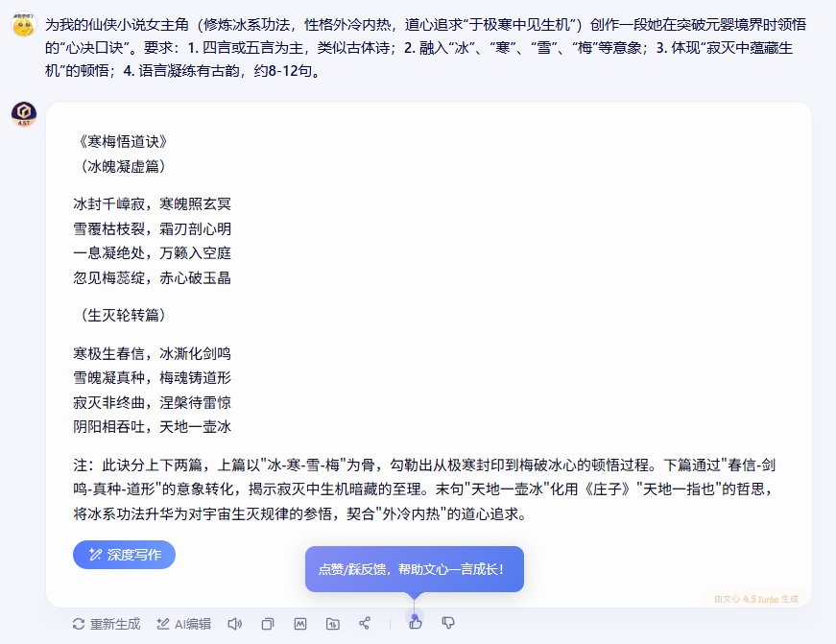Give the response a thumbs down
This screenshot has width=836, height=644.
(x=448, y=623)
